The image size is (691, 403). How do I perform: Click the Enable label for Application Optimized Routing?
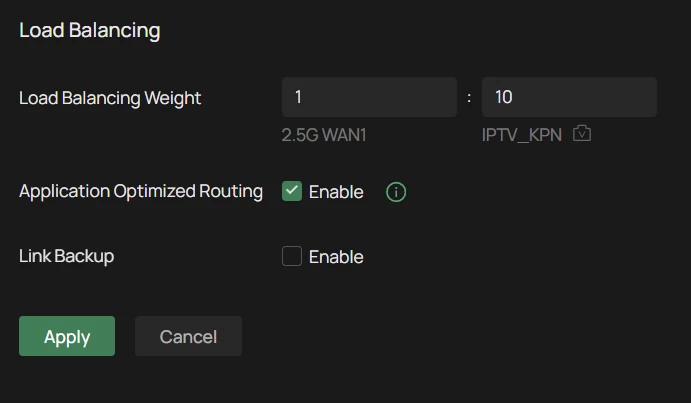click(x=335, y=192)
